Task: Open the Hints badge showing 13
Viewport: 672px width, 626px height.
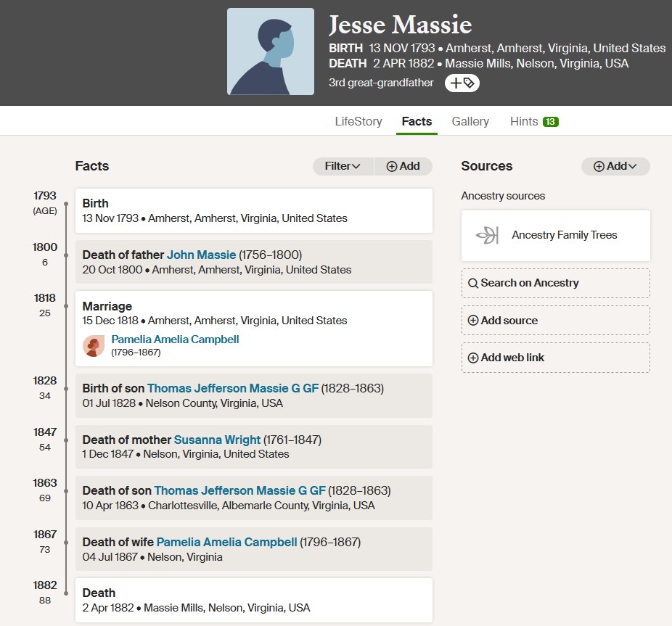Action: [x=550, y=122]
